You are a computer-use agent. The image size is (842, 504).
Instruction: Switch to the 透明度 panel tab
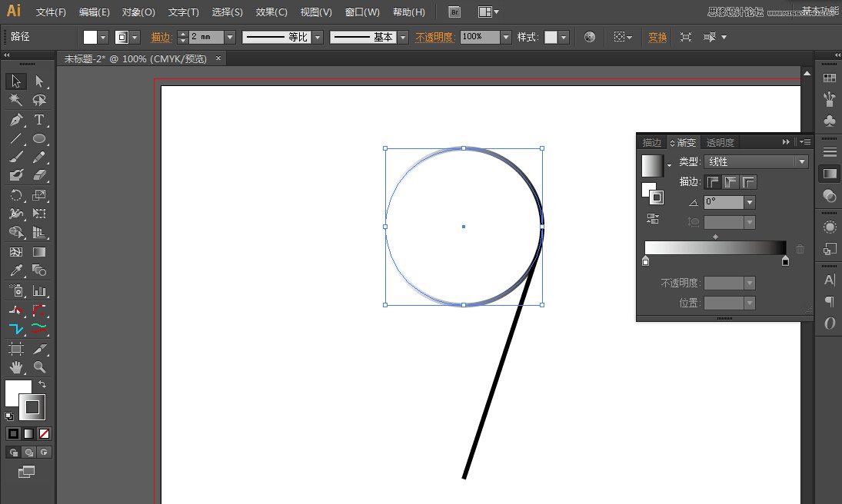[720, 142]
